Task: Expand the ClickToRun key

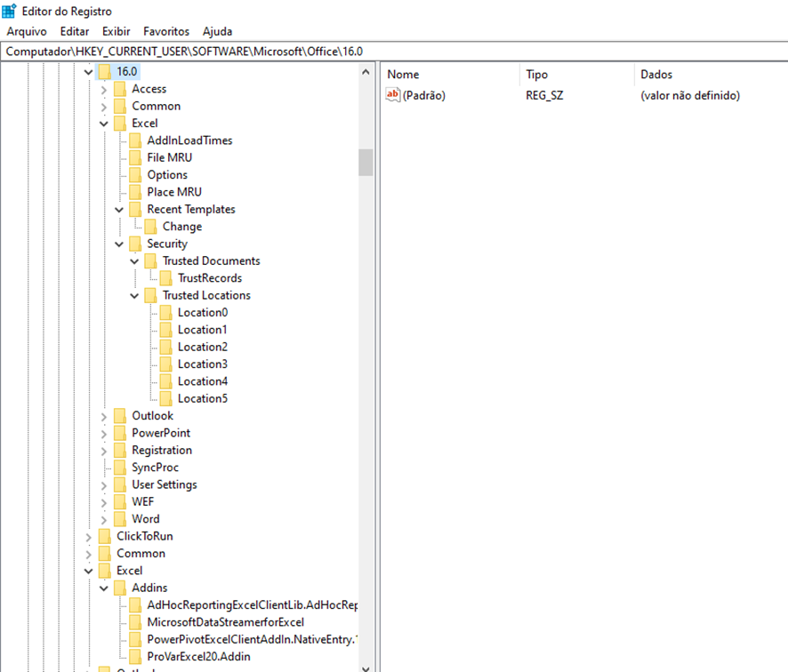Action: [88, 538]
